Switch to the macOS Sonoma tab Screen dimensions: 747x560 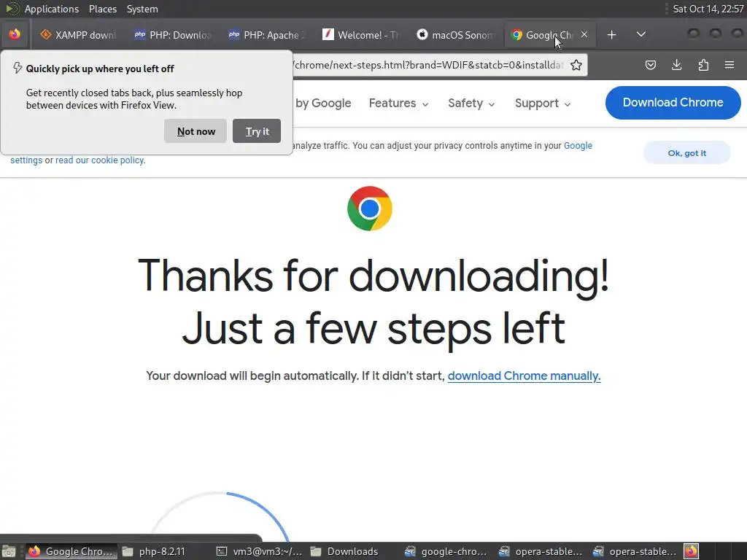click(454, 35)
